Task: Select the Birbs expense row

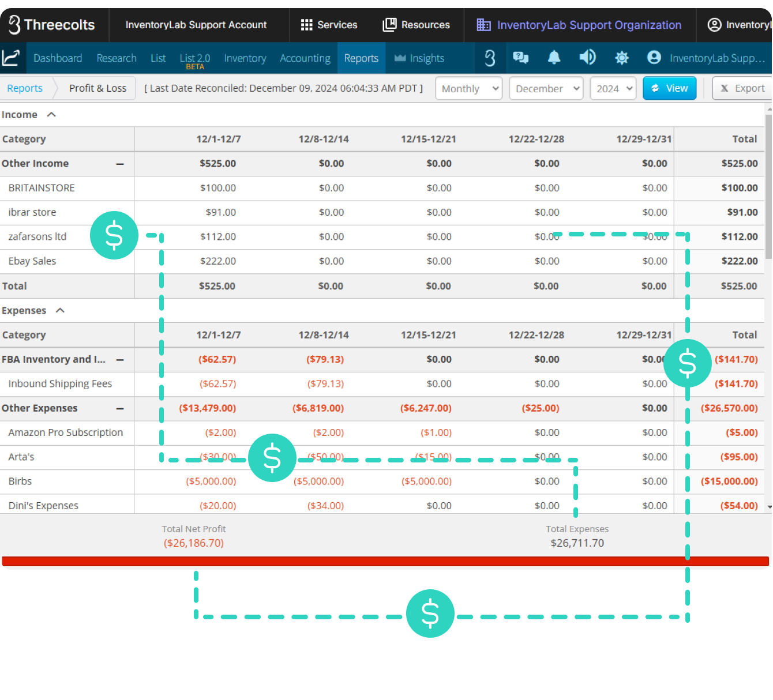Action: tap(20, 481)
